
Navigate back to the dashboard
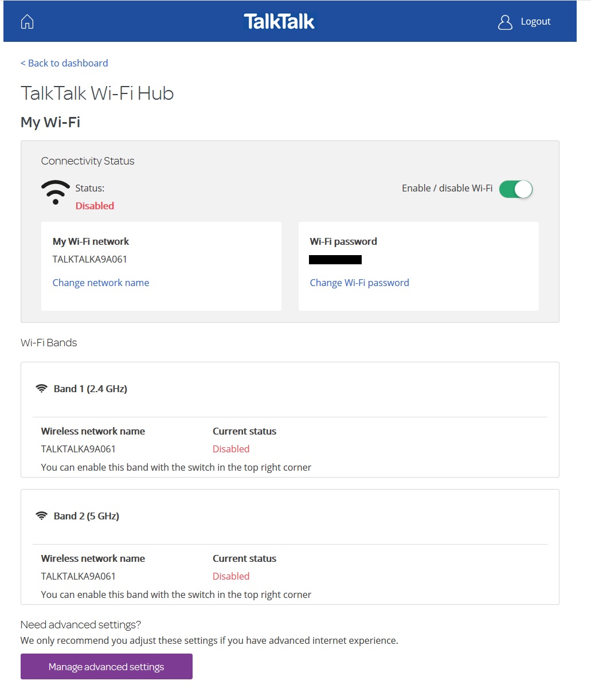click(x=64, y=62)
